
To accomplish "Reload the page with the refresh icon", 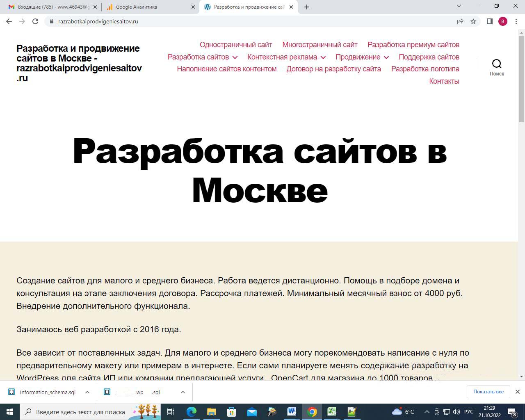I will [35, 21].
